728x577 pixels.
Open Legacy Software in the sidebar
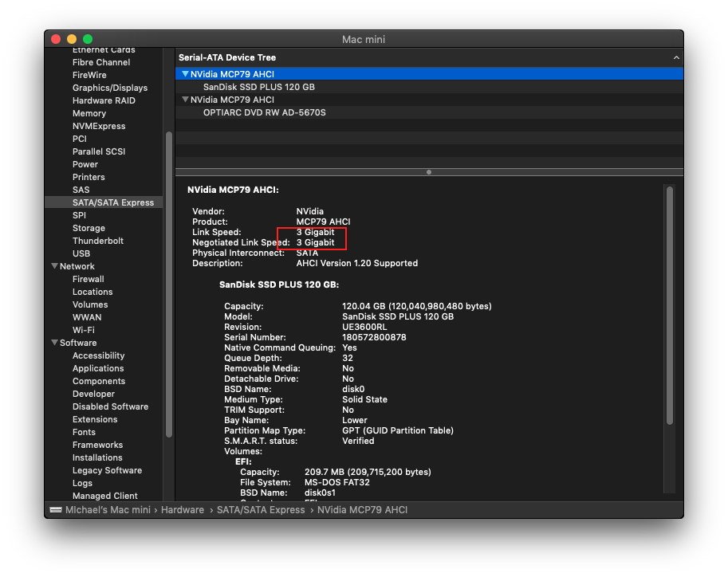point(108,470)
